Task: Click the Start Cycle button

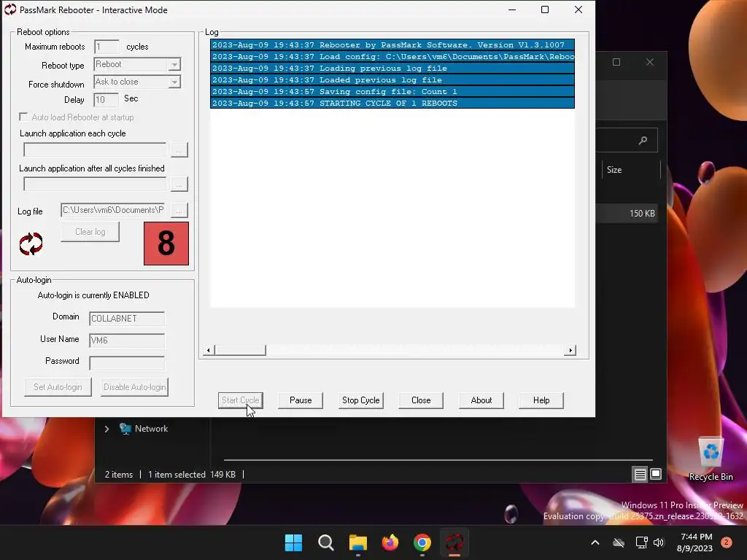Action: click(x=241, y=400)
